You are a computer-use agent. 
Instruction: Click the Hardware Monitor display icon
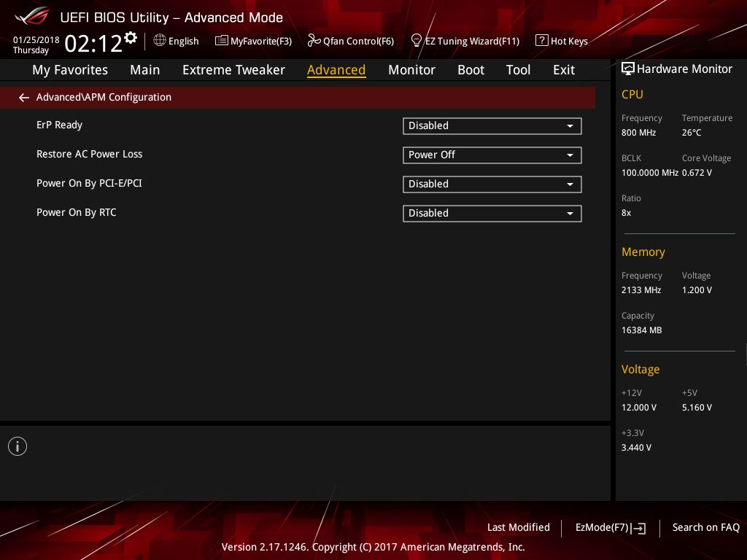(x=628, y=69)
